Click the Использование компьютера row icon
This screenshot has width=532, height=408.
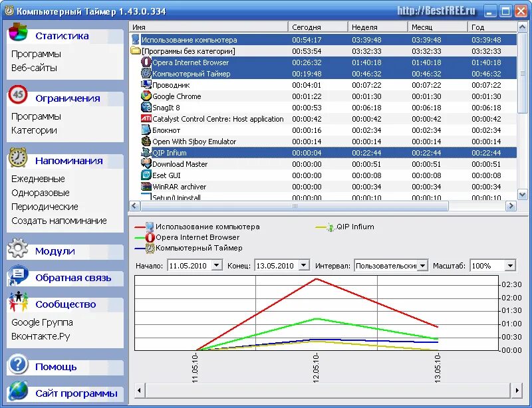coord(136,39)
